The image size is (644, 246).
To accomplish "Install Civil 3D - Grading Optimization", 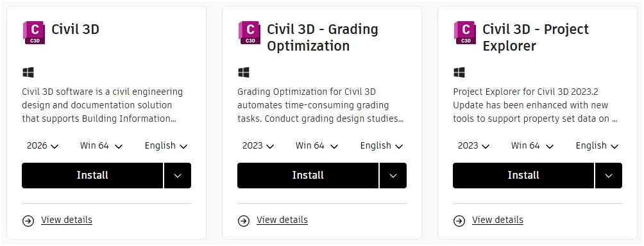I will (308, 176).
